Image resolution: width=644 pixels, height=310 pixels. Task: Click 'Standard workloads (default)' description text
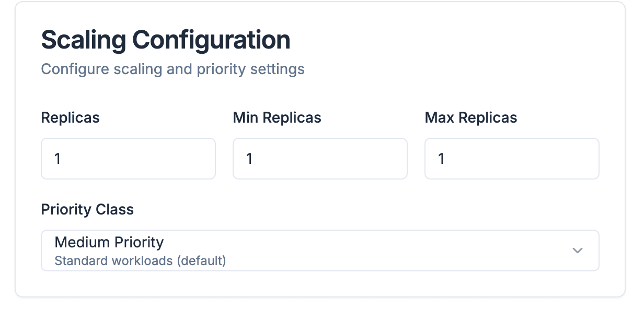140,260
